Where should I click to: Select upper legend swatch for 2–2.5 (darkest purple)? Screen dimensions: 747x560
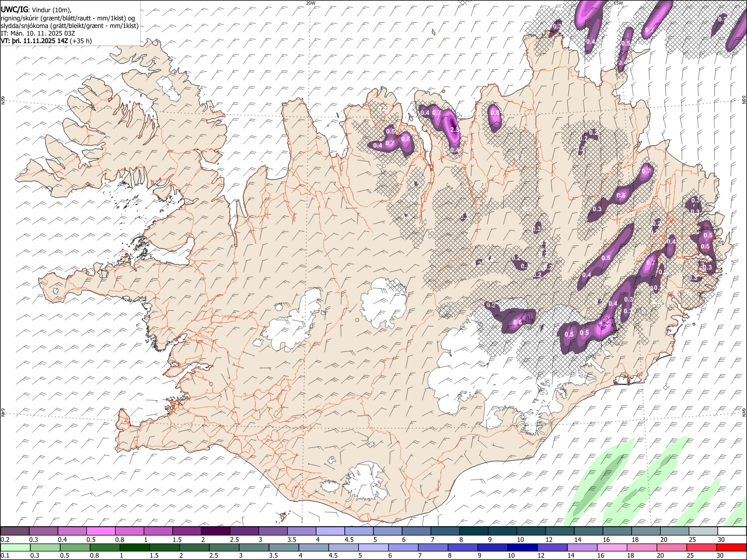pos(216,531)
